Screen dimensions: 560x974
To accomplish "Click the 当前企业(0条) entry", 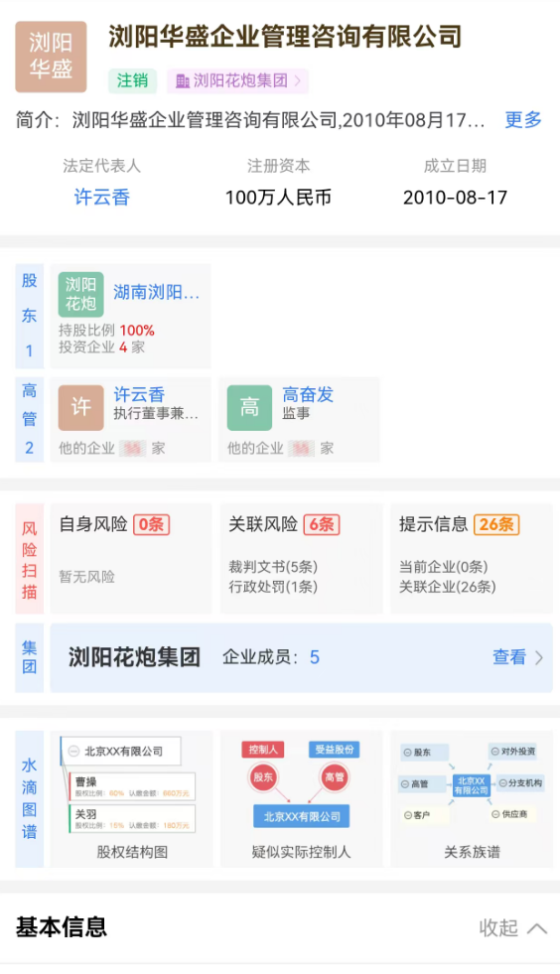I will tap(443, 567).
